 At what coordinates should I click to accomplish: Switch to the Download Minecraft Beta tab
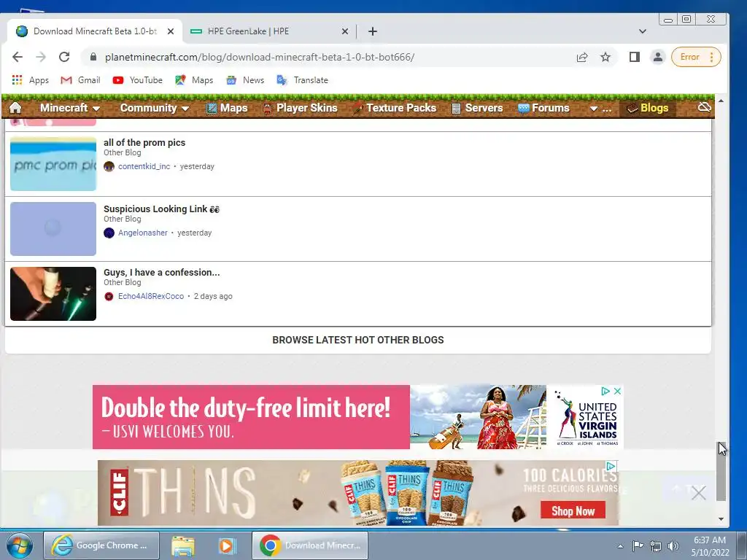[x=94, y=31]
